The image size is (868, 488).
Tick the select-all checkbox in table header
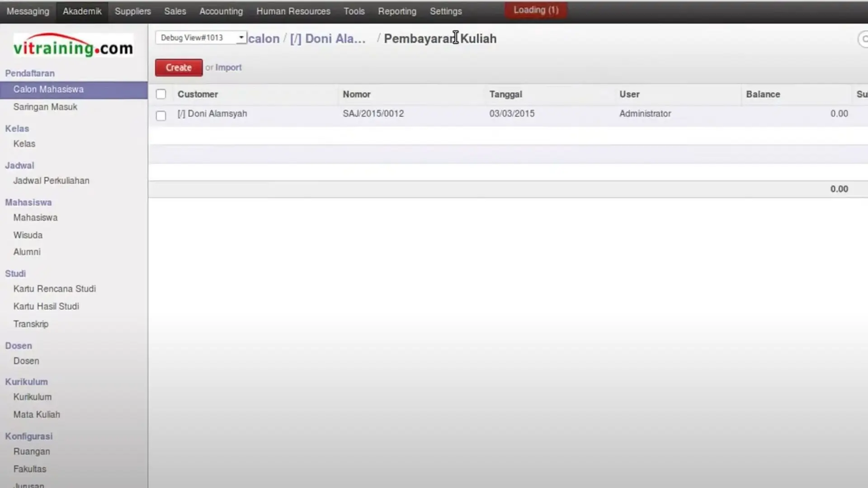[161, 94]
